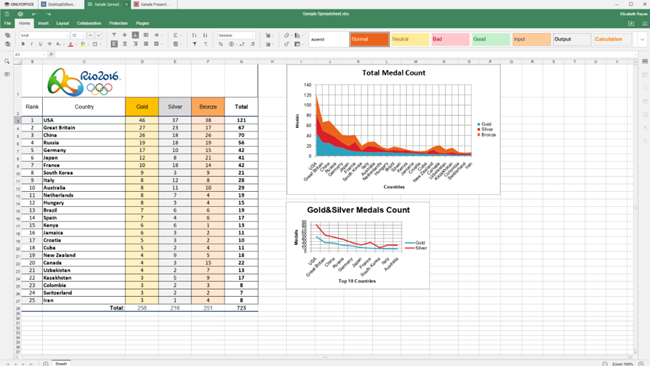
Task: Click the function fx icon in formula bar
Action: pos(51,54)
